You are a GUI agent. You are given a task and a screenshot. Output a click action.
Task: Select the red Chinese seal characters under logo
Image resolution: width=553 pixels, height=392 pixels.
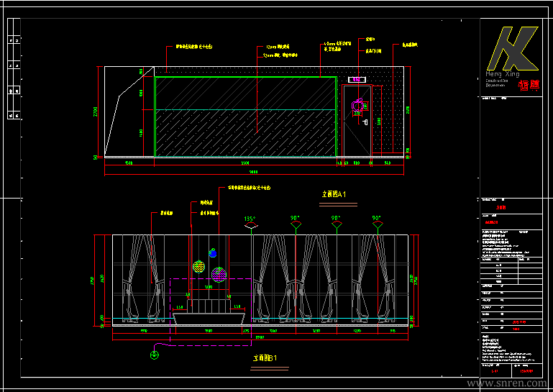529,86
